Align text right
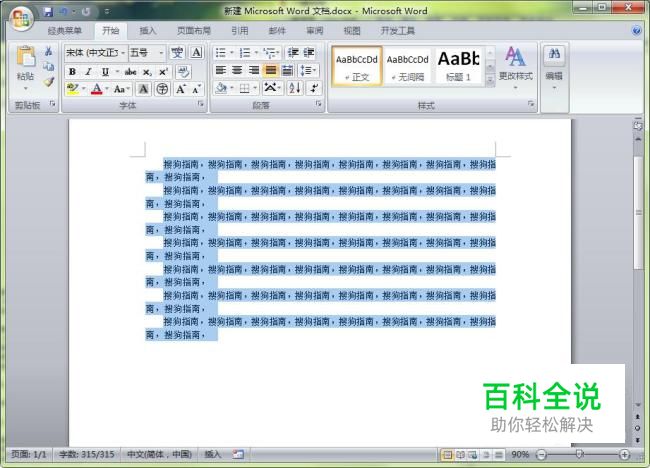 click(x=254, y=70)
